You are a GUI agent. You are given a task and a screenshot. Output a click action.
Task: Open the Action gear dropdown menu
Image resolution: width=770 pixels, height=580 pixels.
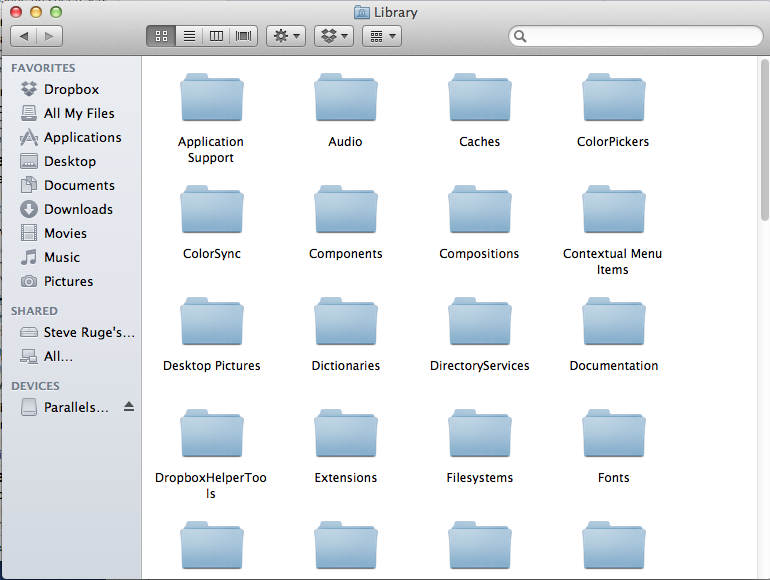tap(287, 36)
